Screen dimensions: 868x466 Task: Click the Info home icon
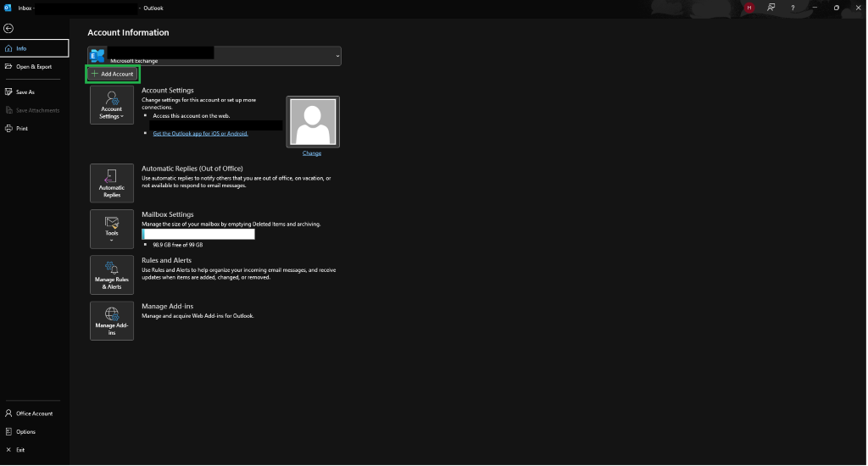(8, 48)
